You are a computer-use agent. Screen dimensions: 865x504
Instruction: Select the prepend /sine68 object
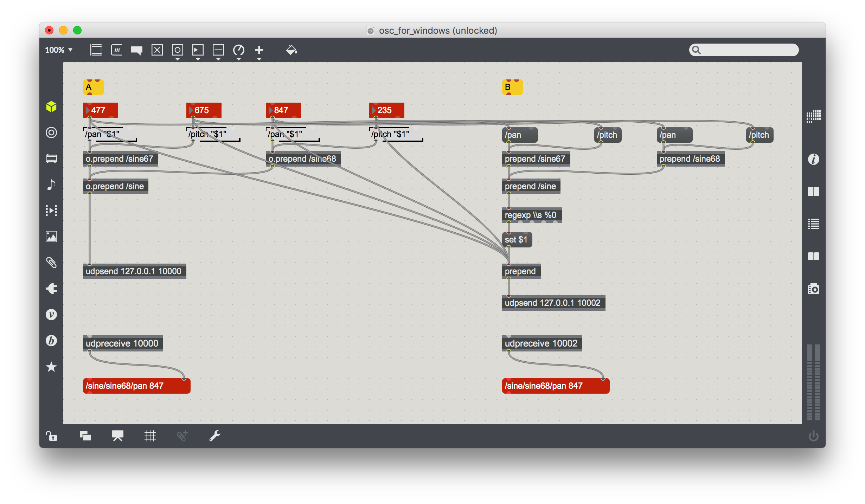[691, 159]
